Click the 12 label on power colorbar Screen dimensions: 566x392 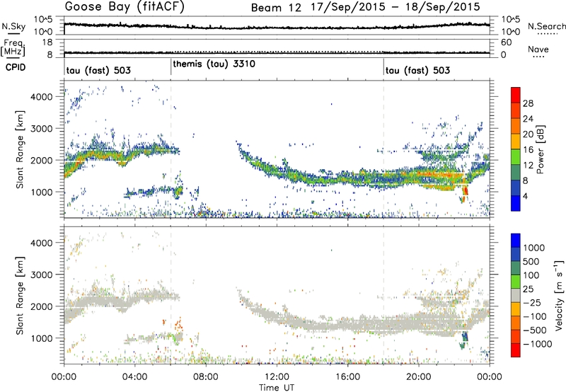(x=528, y=166)
